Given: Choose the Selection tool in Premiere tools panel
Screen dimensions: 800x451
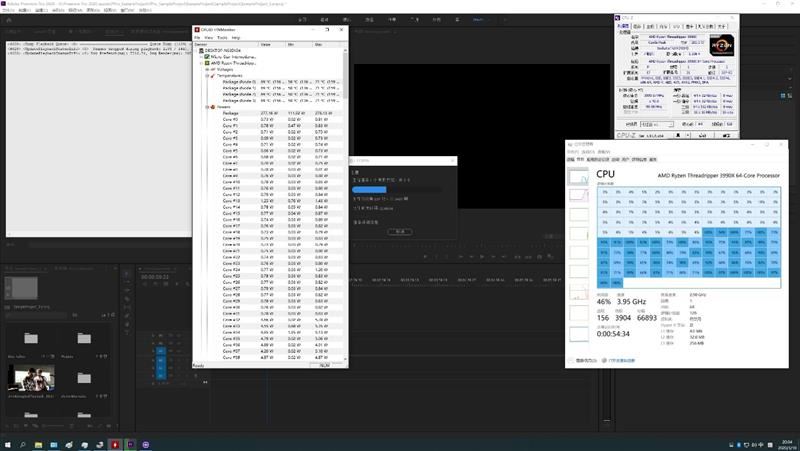Looking at the screenshot, I should point(127,274).
